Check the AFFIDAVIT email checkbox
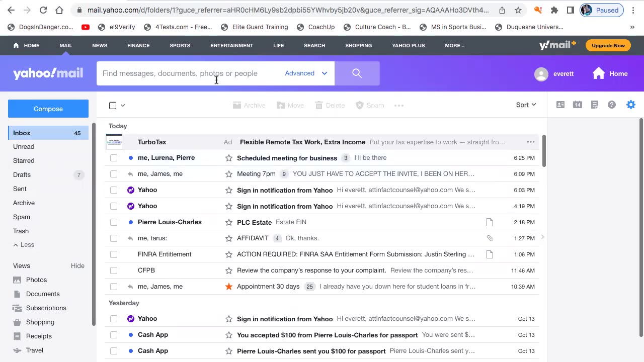 tap(114, 238)
